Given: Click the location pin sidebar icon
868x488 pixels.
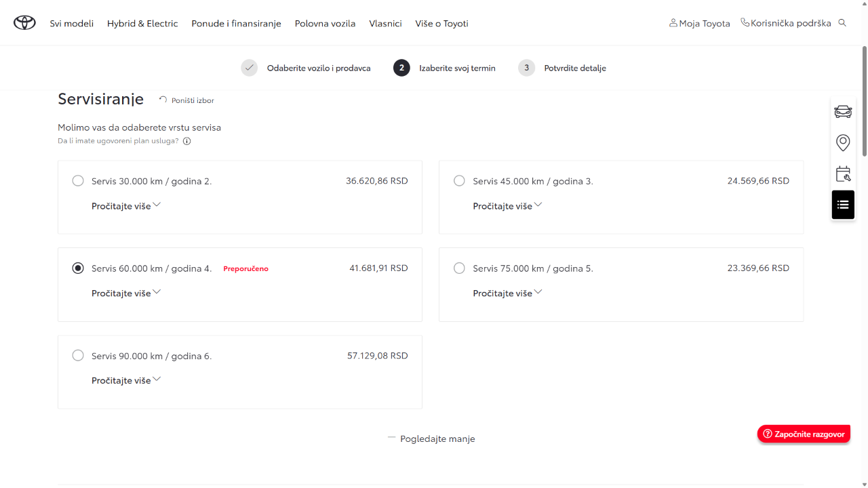Looking at the screenshot, I should pyautogui.click(x=843, y=142).
